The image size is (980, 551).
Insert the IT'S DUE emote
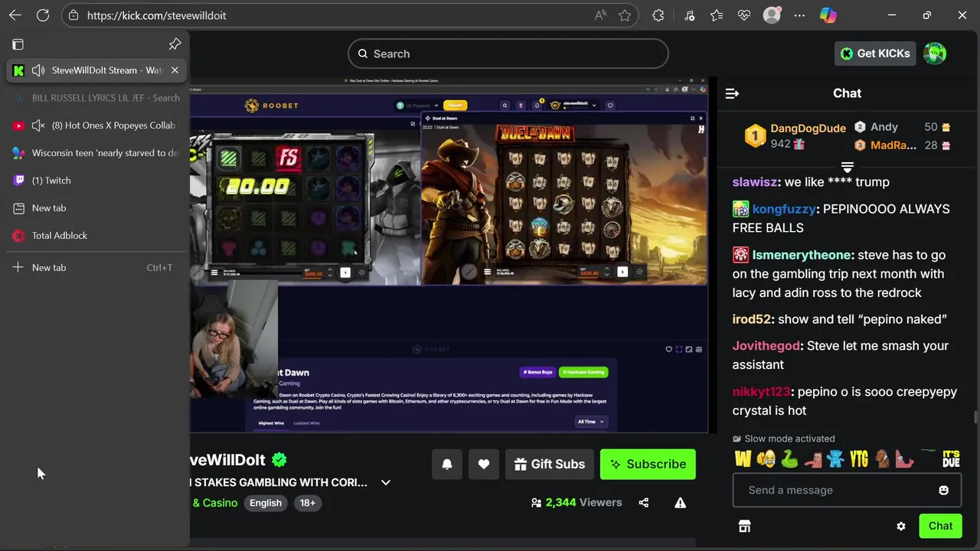pos(951,459)
